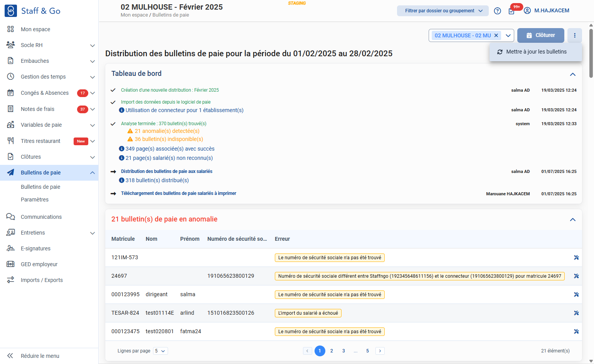
Task: Click the Staff & Go logo icon
Action: pyautogui.click(x=11, y=11)
